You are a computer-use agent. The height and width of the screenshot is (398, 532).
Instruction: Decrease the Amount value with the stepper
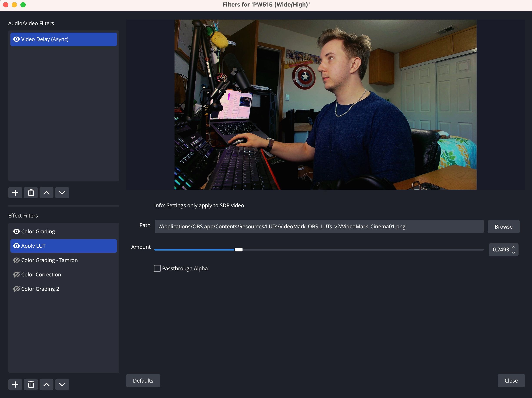(x=514, y=253)
